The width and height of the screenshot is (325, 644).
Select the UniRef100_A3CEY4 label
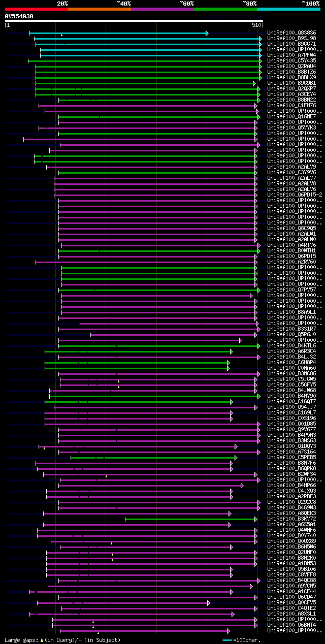292,94
